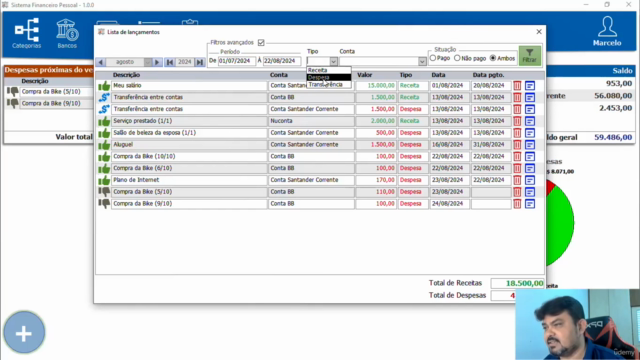
Task: Open details of Aluguel entry
Action: click(x=530, y=144)
